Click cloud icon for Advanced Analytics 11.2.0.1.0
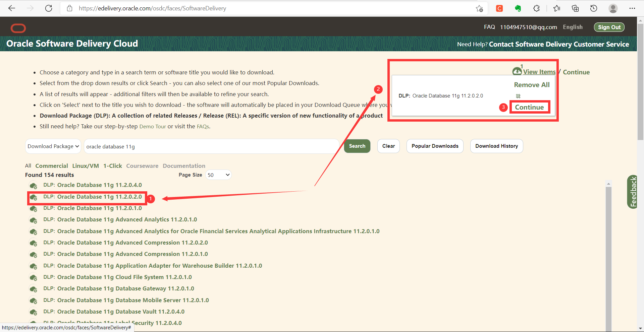The height and width of the screenshot is (332, 644). click(x=33, y=220)
